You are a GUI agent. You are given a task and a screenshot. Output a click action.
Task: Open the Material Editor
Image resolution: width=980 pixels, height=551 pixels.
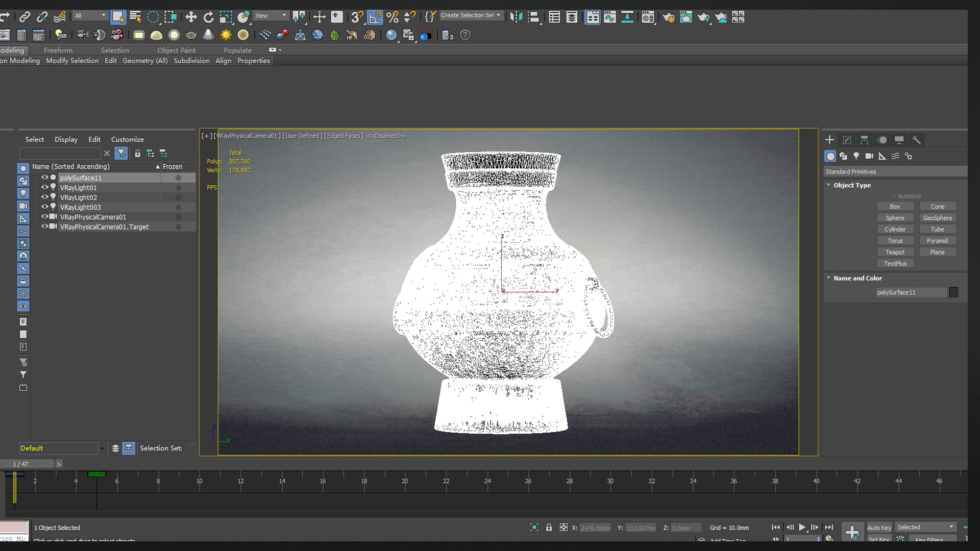(x=648, y=17)
